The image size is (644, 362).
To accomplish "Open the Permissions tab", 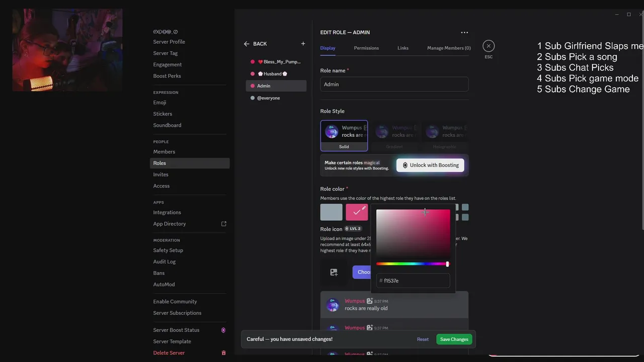I will 366,48.
